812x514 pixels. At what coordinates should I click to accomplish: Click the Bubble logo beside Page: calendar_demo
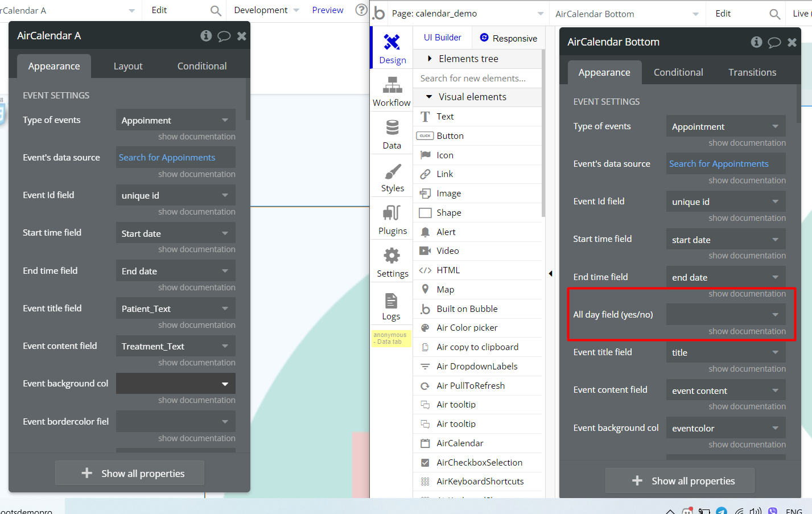click(x=379, y=13)
